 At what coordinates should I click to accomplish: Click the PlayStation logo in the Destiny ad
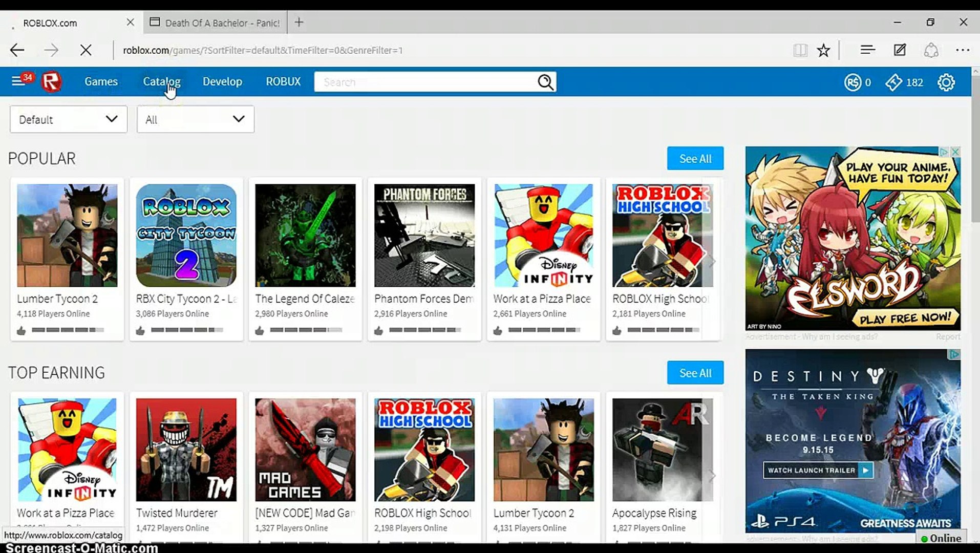point(760,521)
